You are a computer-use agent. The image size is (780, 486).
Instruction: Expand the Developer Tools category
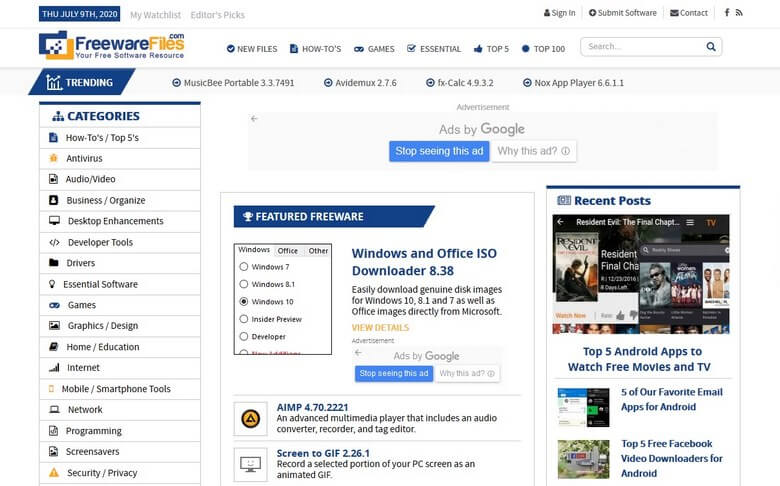pos(99,242)
